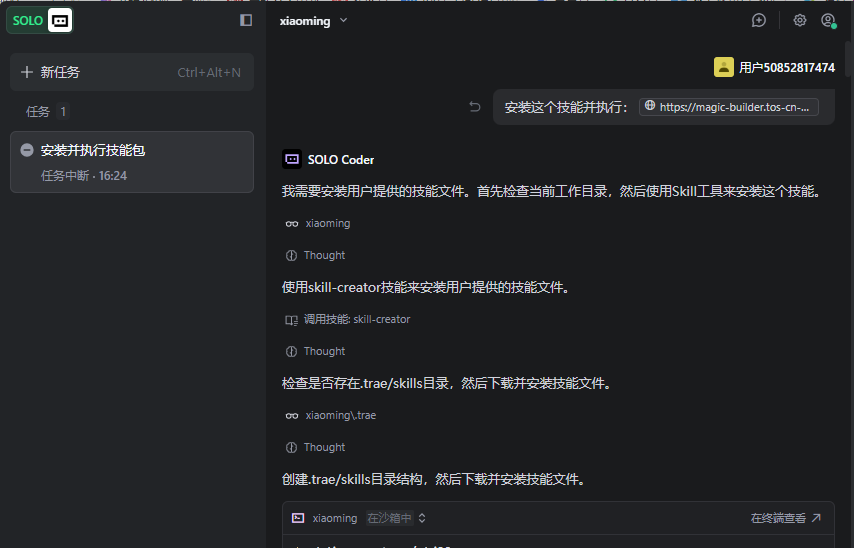Click the task interrupted status icon
Viewport: 854px width, 548px height.
coord(27,150)
